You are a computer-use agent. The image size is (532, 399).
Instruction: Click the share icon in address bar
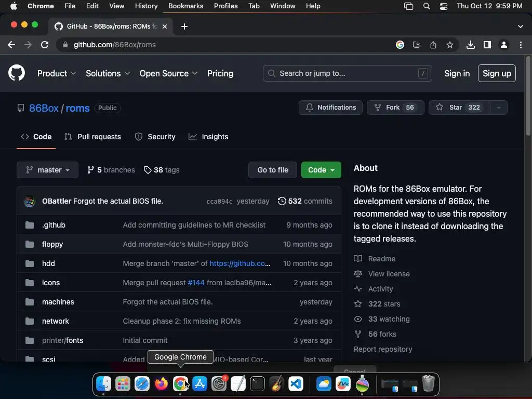(x=433, y=45)
